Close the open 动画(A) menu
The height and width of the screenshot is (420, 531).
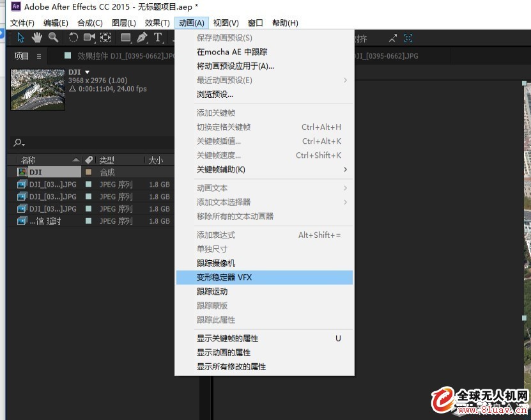pyautogui.click(x=192, y=23)
